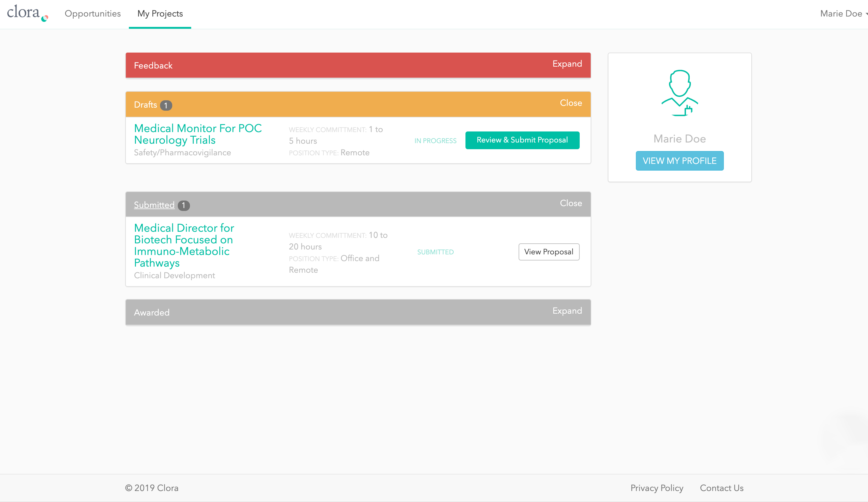Expand the Feedback section
This screenshot has height=502, width=868.
567,65
